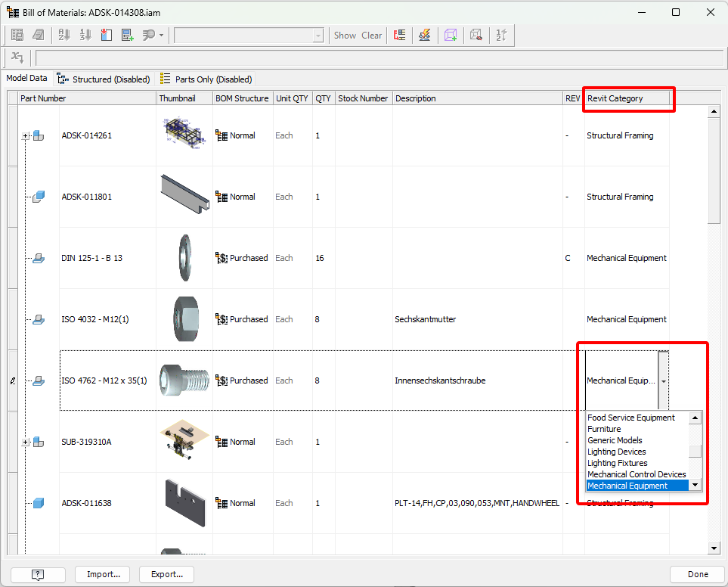Viewport: 728px width, 587px height.
Task: Select Generic Models from the category list
Action: coord(615,440)
